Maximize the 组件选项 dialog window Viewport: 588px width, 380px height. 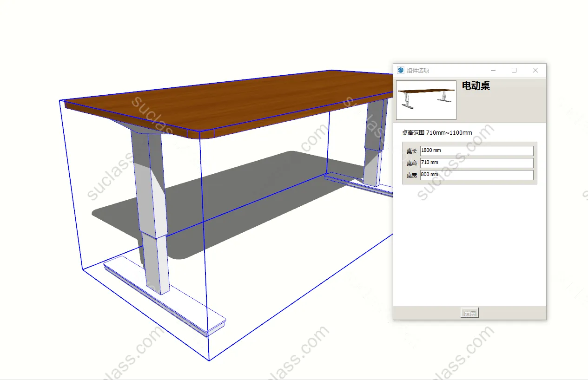[514, 70]
